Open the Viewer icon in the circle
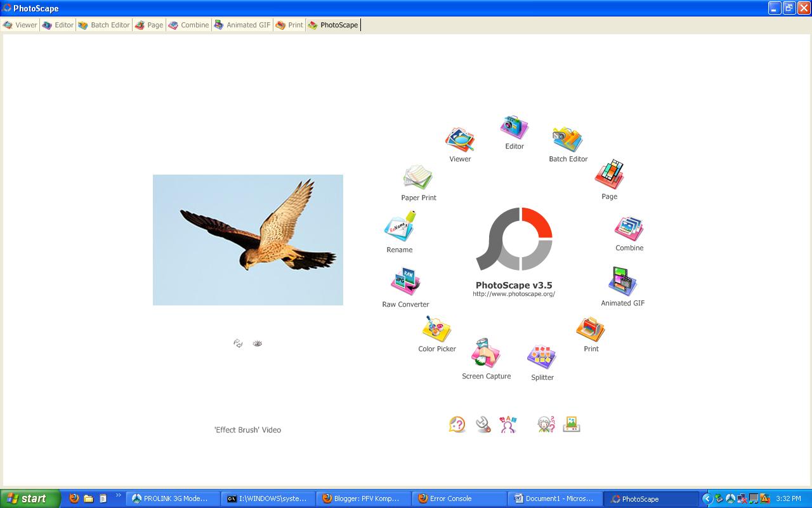Viewport: 812px width, 508px height. [x=460, y=140]
